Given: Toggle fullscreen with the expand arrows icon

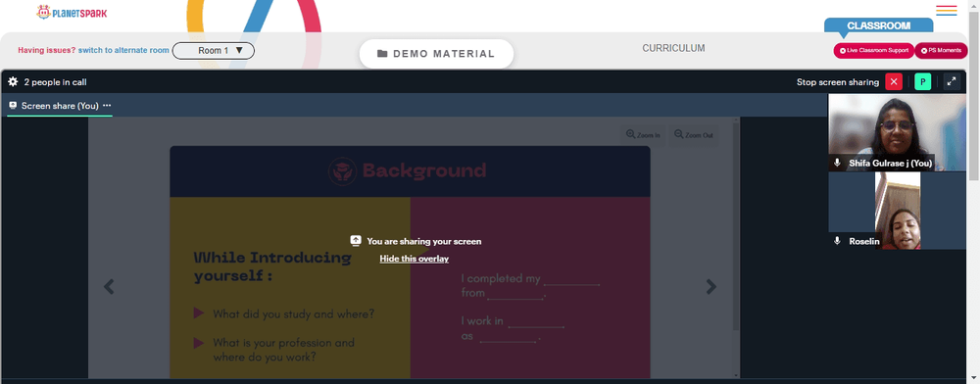Looking at the screenshot, I should click(952, 81).
